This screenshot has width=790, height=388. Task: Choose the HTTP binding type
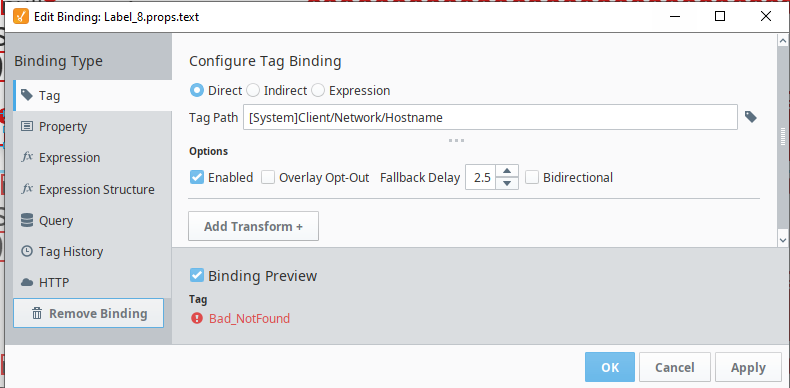93,283
